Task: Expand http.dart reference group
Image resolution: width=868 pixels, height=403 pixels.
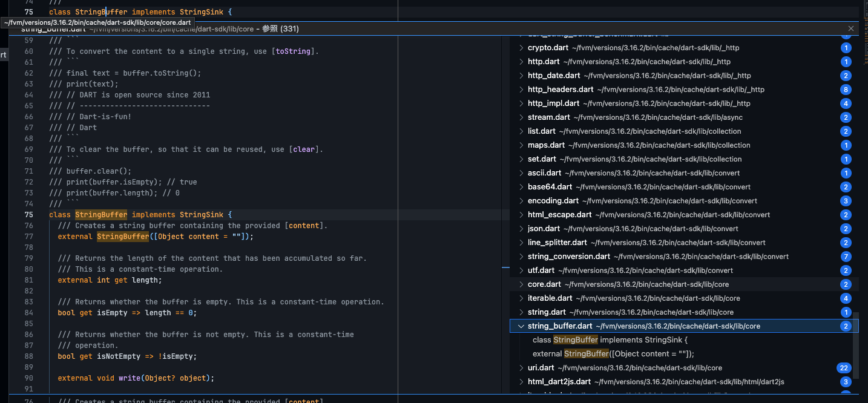Action: [x=521, y=62]
